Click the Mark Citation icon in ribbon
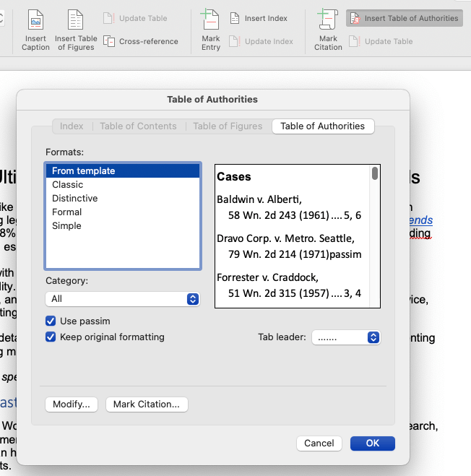This screenshot has height=476, width=471. pyautogui.click(x=327, y=19)
